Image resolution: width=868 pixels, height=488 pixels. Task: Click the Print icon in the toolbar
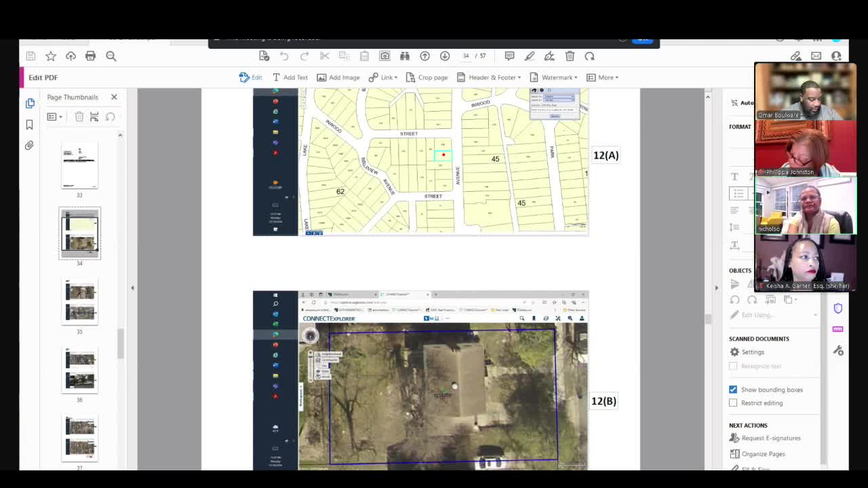point(90,56)
